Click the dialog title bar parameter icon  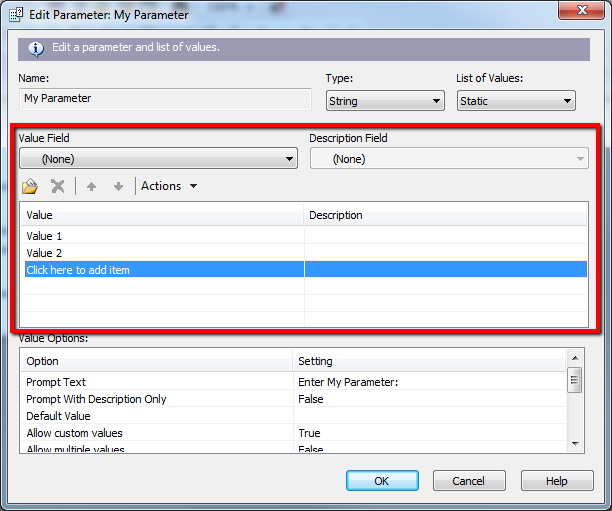point(16,14)
